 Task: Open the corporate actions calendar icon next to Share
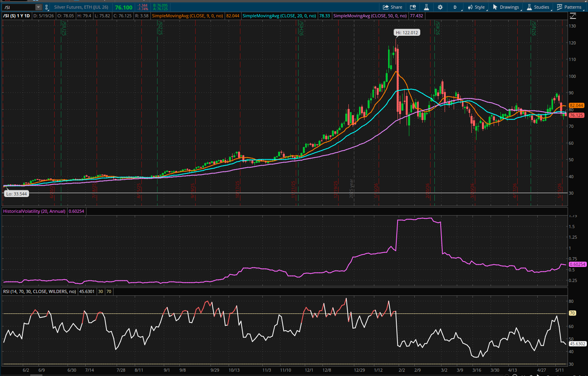pyautogui.click(x=413, y=7)
